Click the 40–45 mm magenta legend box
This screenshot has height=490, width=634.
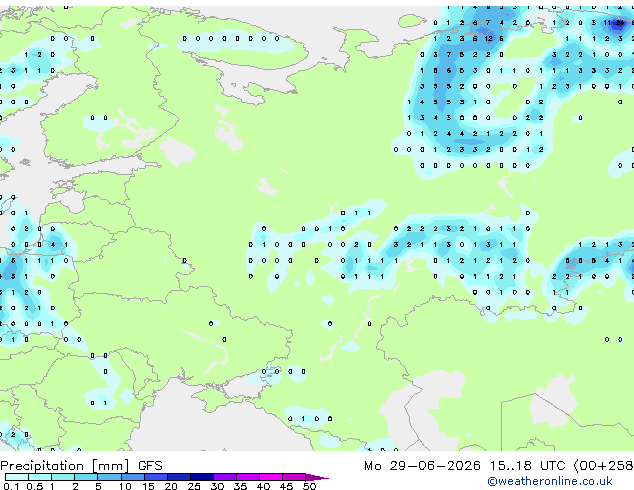[x=271, y=477]
